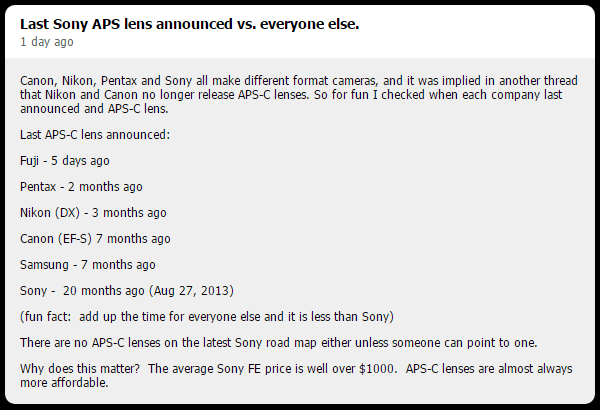Viewport: 600px width, 410px height.
Task: Click the words "more affordable." at the end
Action: (64, 383)
